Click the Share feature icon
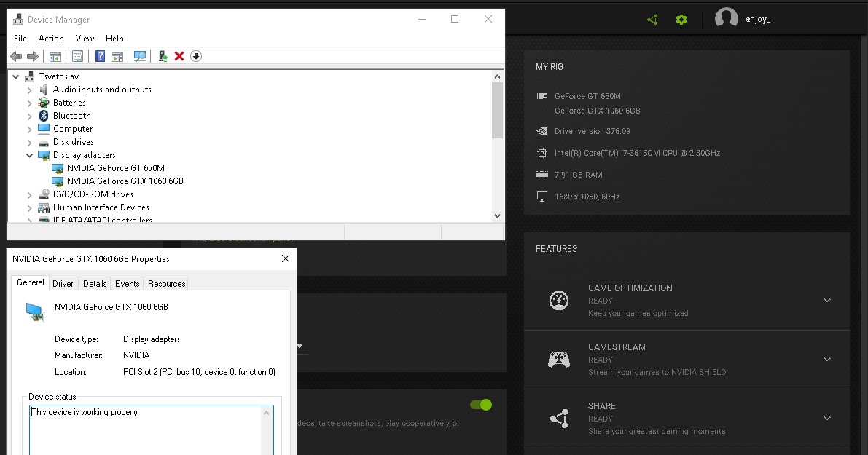 [559, 419]
